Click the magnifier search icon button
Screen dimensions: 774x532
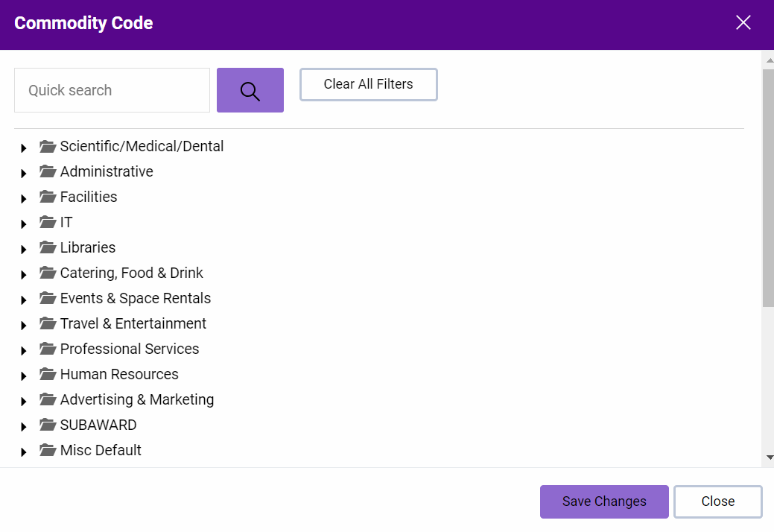click(x=250, y=91)
